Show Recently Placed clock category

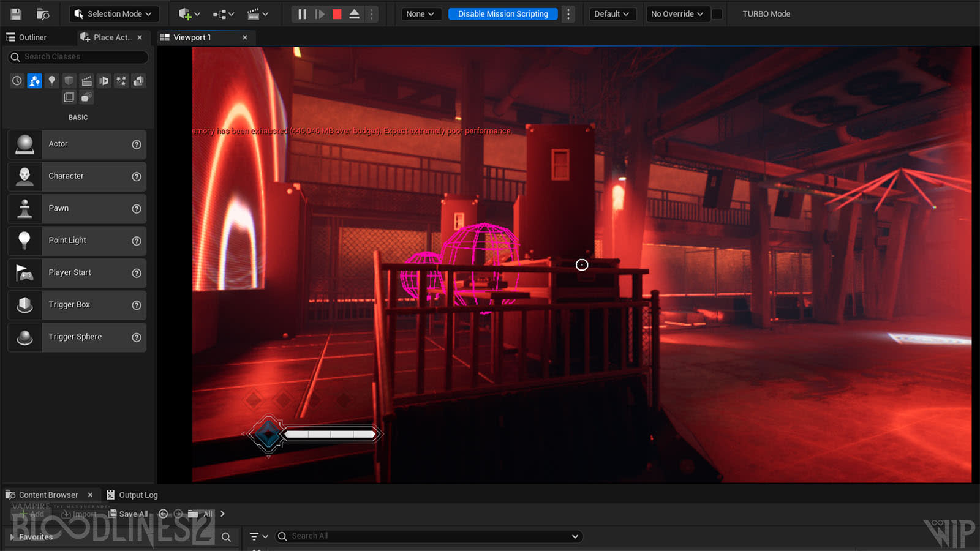click(17, 81)
